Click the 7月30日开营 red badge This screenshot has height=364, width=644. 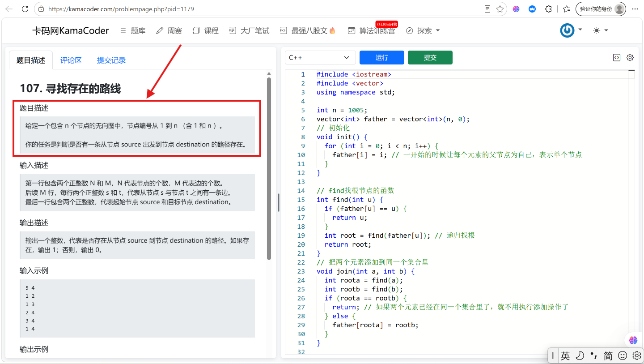(386, 24)
